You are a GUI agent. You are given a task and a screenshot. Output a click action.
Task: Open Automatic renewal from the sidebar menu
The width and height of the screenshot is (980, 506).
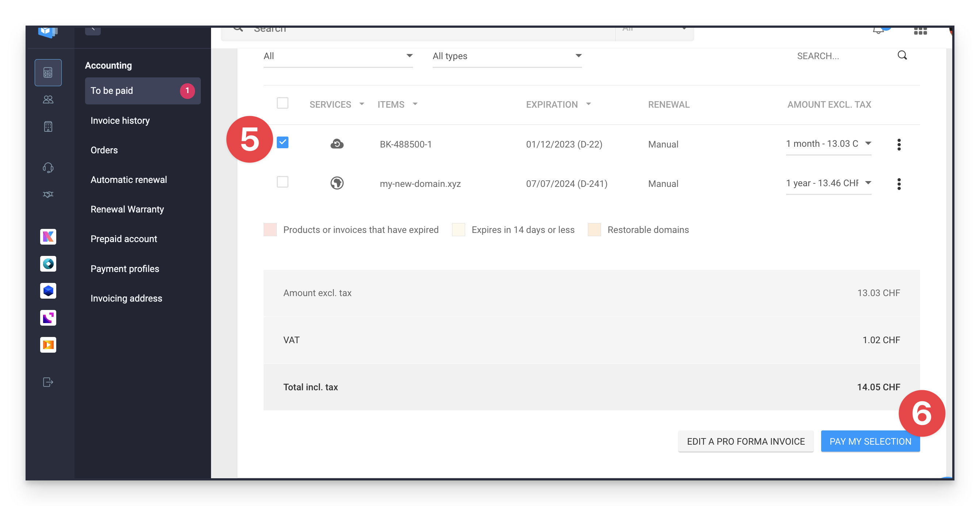(x=129, y=179)
